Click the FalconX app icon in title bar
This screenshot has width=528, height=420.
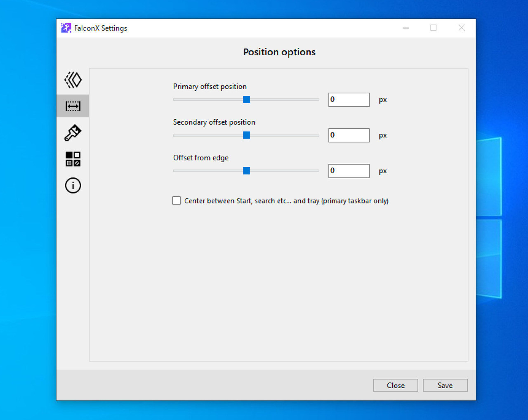pos(66,28)
